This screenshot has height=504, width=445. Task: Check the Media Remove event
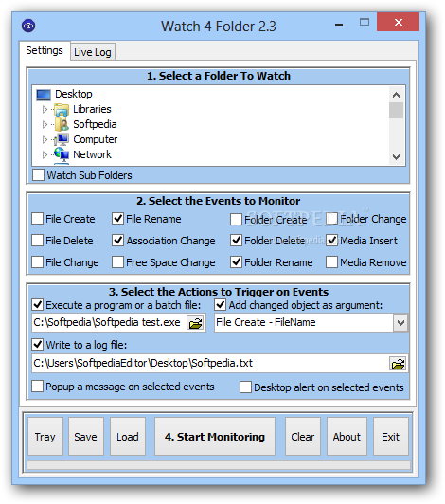(x=332, y=262)
